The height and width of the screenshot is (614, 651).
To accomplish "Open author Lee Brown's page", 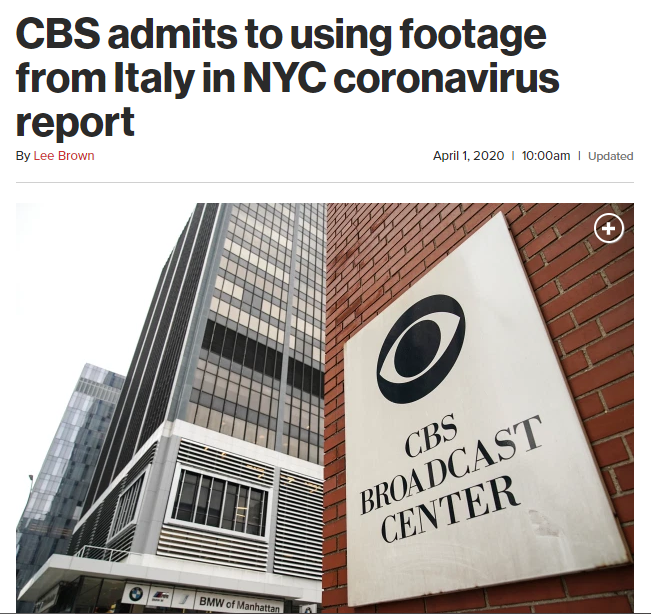I will coord(64,156).
